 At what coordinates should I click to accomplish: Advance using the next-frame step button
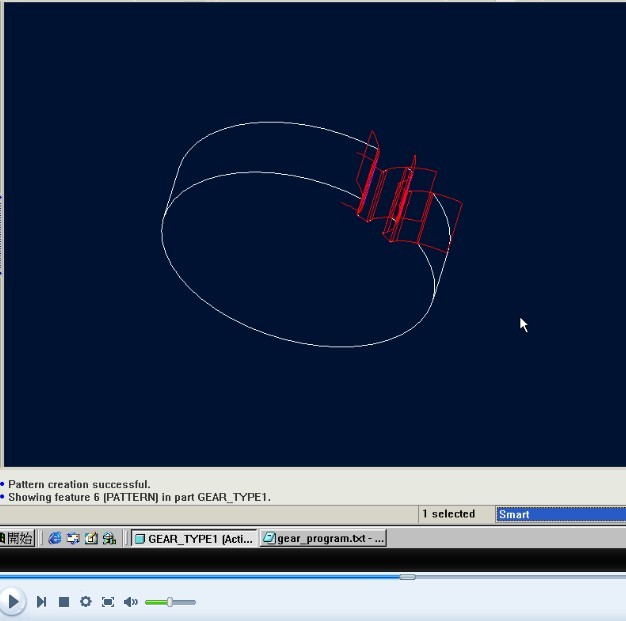click(42, 601)
